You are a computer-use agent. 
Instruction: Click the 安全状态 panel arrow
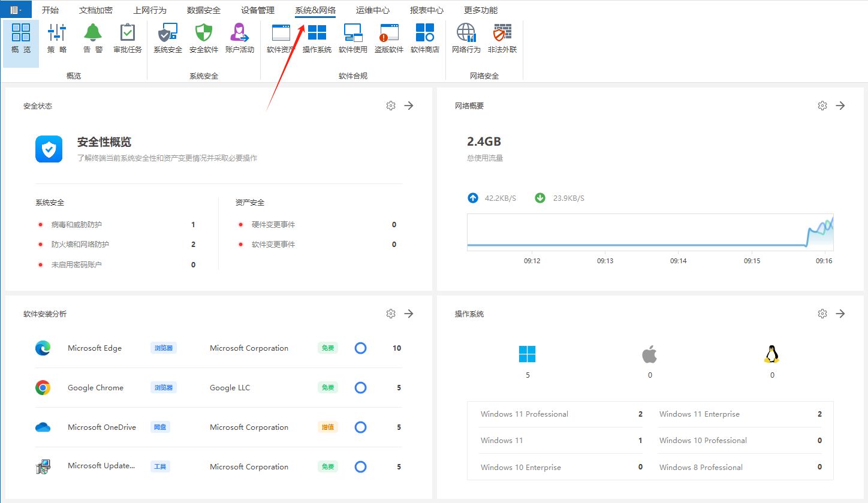pos(409,106)
